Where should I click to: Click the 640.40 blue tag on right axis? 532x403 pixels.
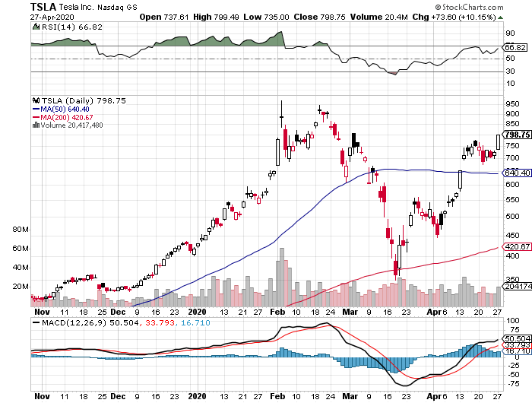516,173
